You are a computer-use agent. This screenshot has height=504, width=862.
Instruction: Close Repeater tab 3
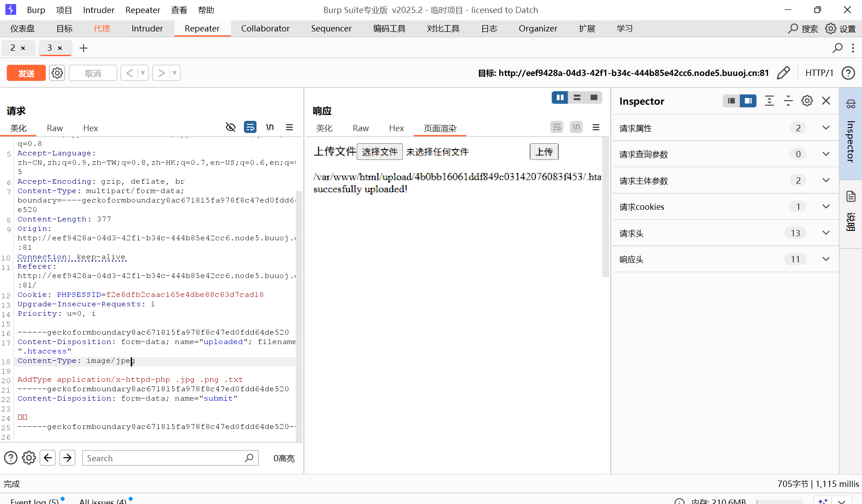(x=60, y=48)
